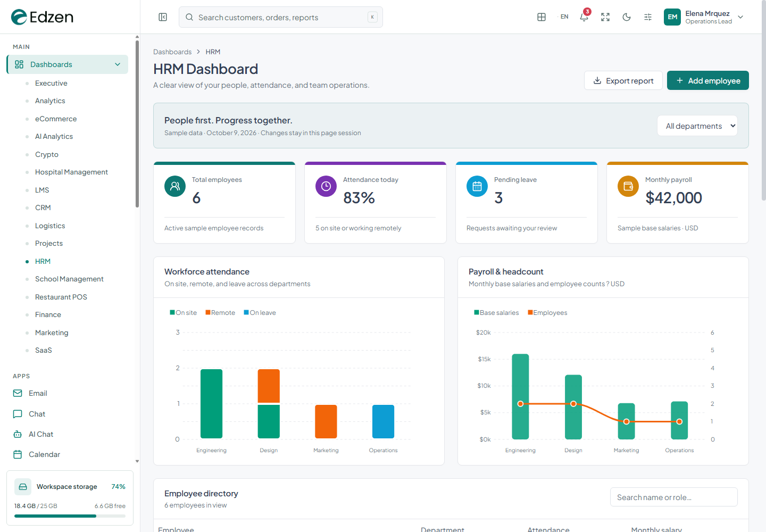
Task: Click the AI Chat robot icon
Action: click(18, 434)
